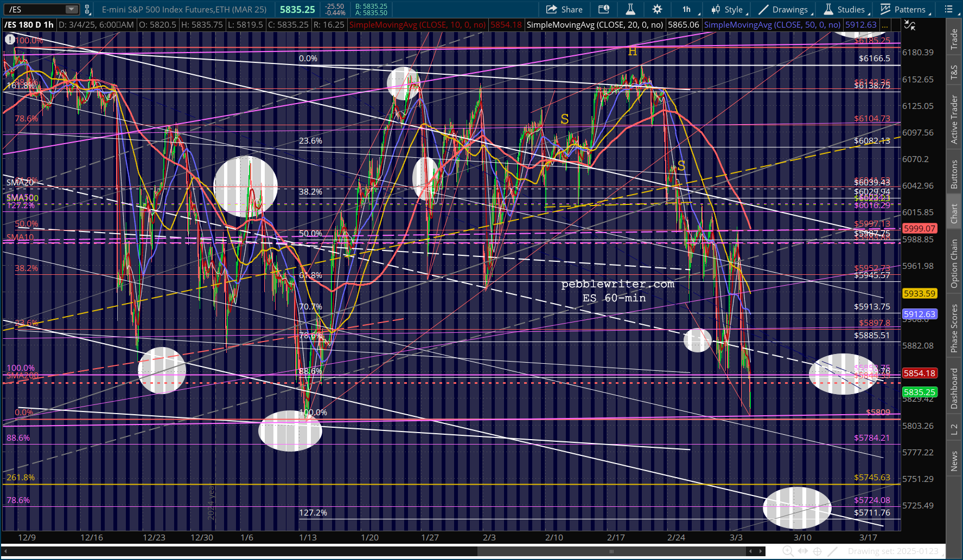The height and width of the screenshot is (560, 963).
Task: Click the 2/24 date on time axis
Action: pos(676,538)
